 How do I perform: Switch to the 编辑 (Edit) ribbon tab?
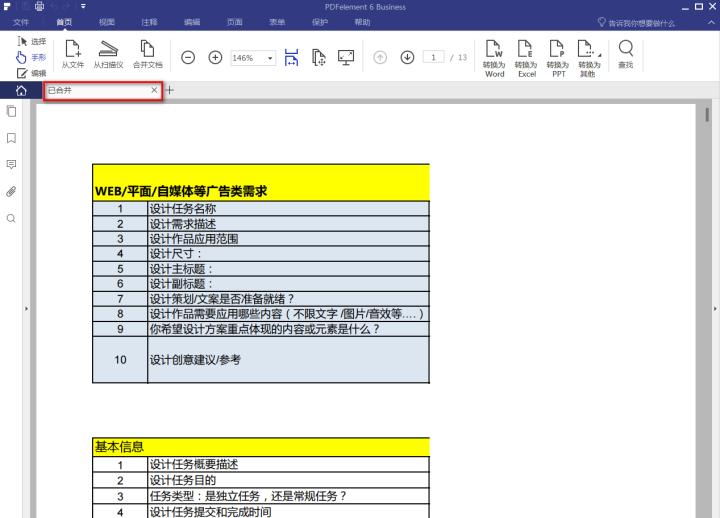pos(192,22)
